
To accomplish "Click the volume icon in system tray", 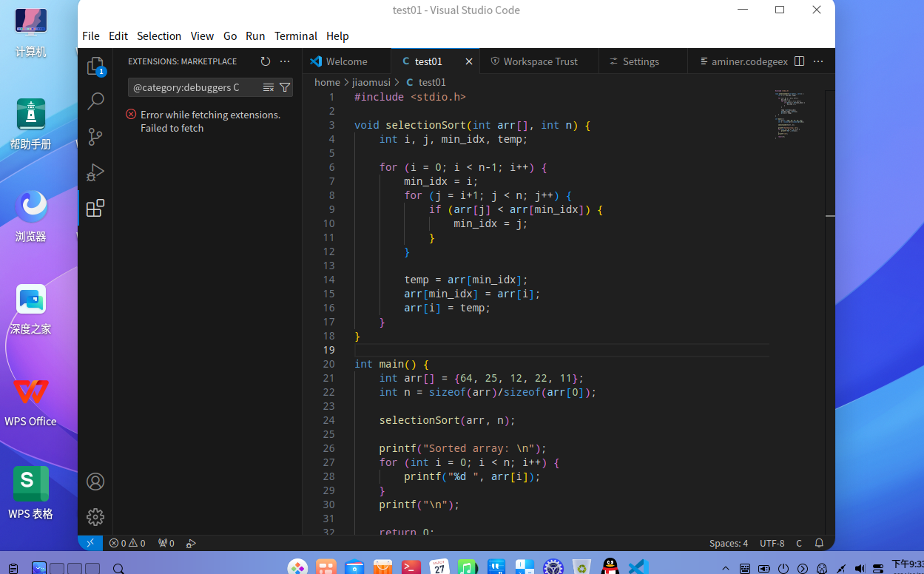I will pyautogui.click(x=860, y=569).
